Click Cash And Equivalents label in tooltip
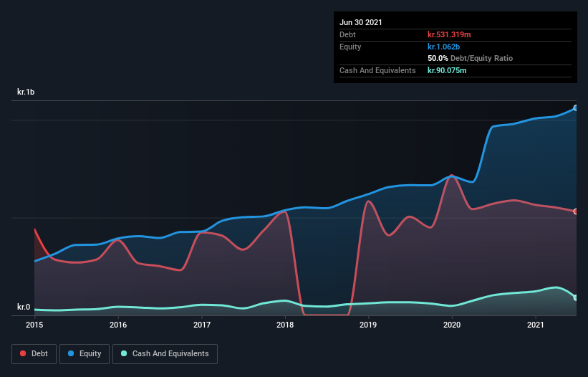 pyautogui.click(x=377, y=70)
